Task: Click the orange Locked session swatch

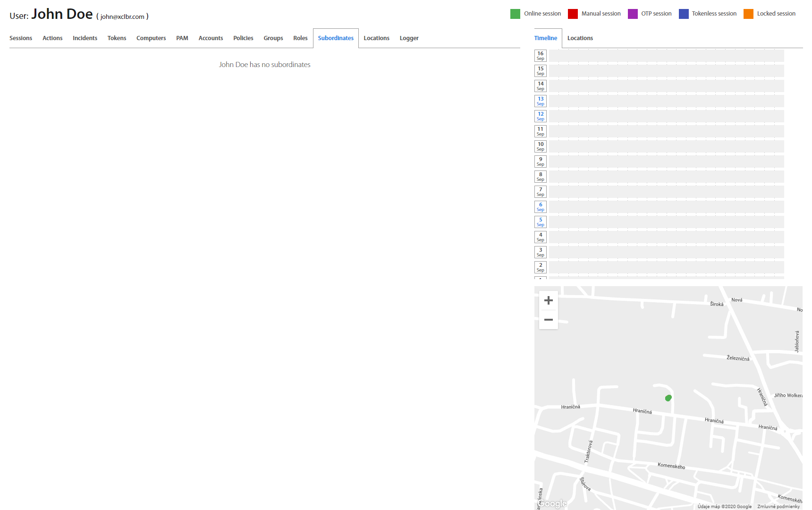Action: 748,14
